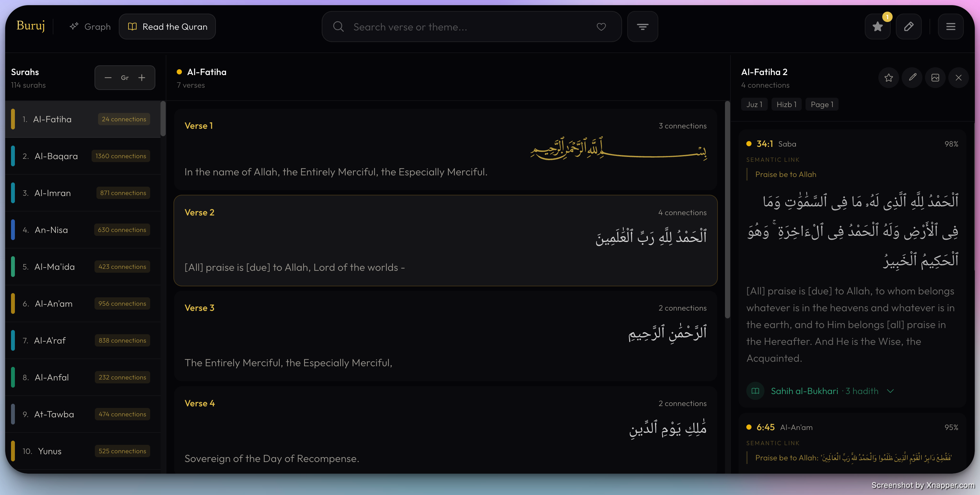Screen dimensions: 980x495
Task: Click the Juz 1 chip
Action: 754,104
